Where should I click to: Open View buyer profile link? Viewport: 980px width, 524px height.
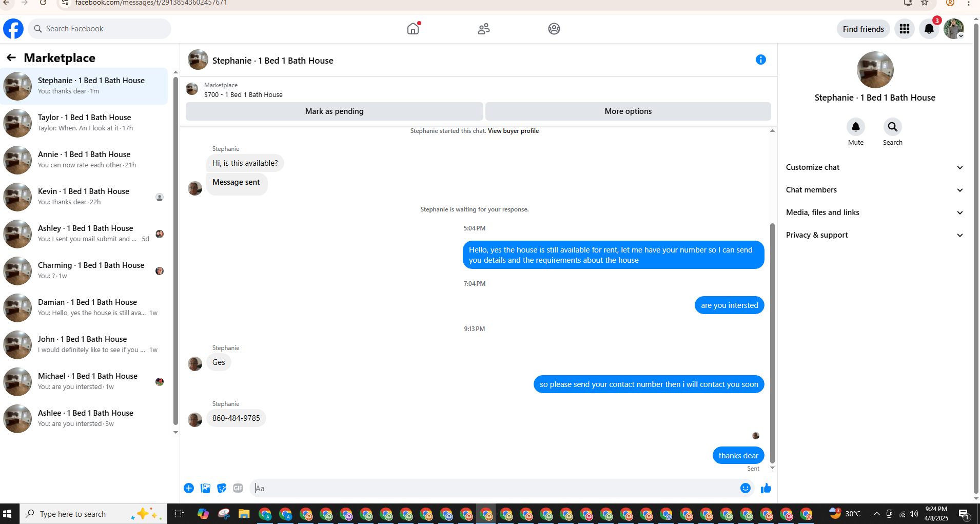pyautogui.click(x=513, y=131)
